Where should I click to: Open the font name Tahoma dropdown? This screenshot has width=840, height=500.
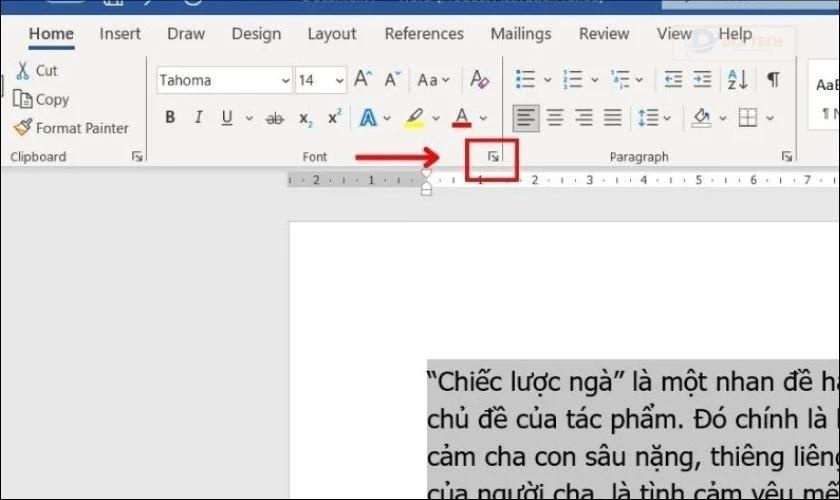pyautogui.click(x=286, y=80)
